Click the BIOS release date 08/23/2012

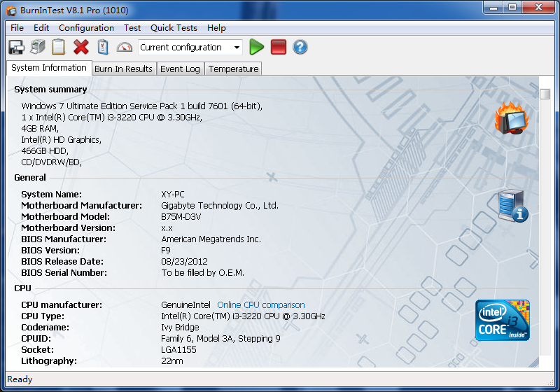click(x=184, y=262)
